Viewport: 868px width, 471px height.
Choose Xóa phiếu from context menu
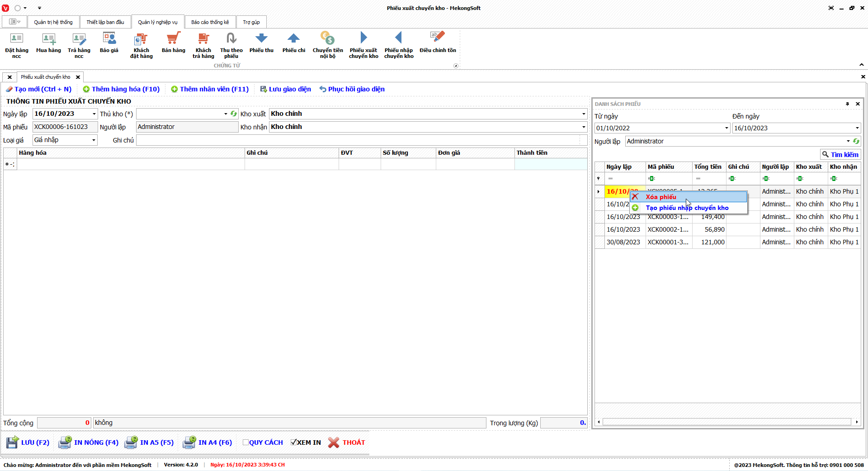point(661,197)
